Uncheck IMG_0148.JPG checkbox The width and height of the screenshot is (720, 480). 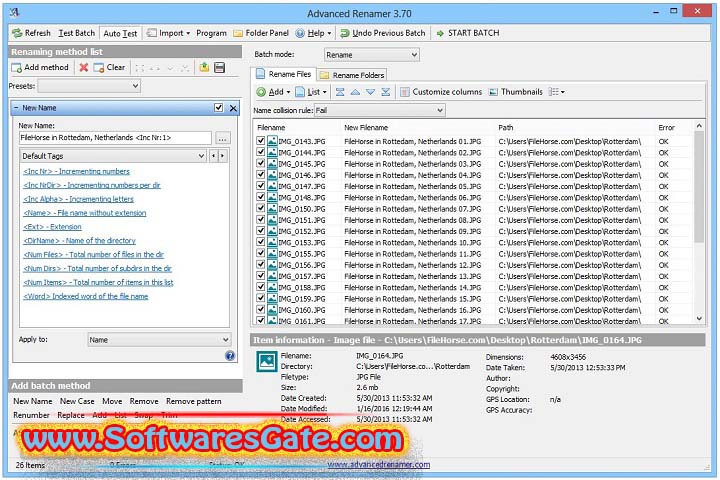[261, 197]
